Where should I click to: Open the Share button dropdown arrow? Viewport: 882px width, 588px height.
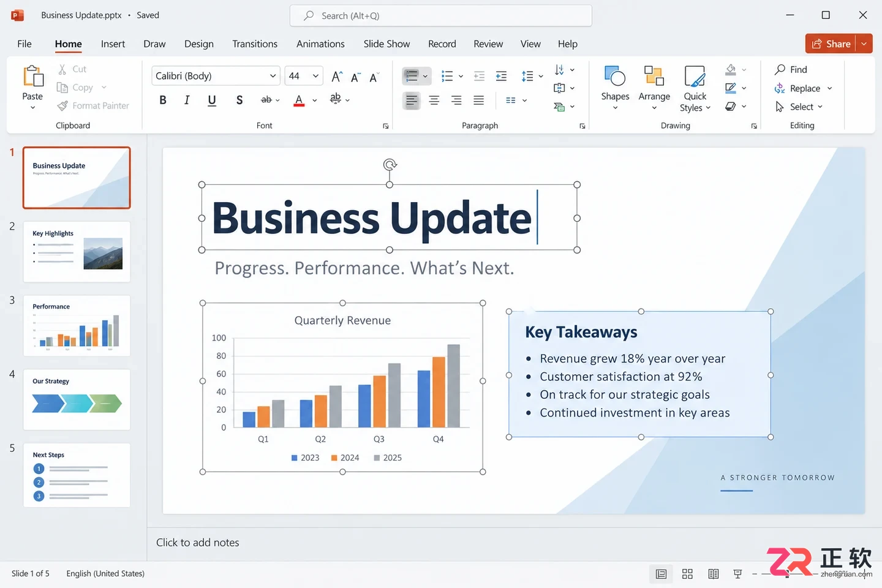(x=864, y=43)
